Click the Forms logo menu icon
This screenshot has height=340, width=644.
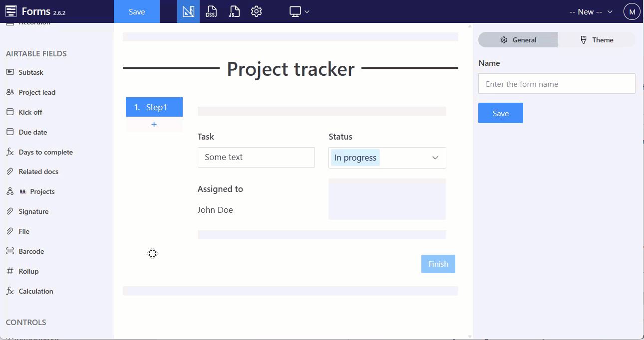(x=11, y=11)
